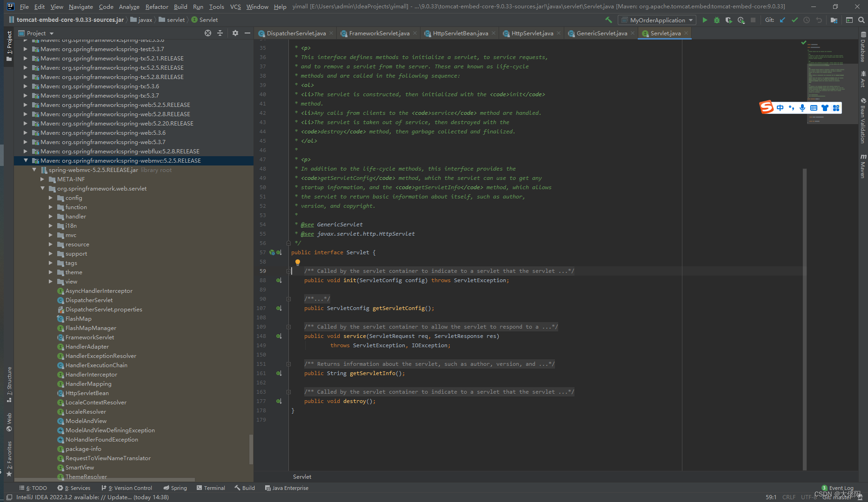Click the locate/scroll-from-source target icon
The height and width of the screenshot is (502, 868).
click(x=208, y=33)
